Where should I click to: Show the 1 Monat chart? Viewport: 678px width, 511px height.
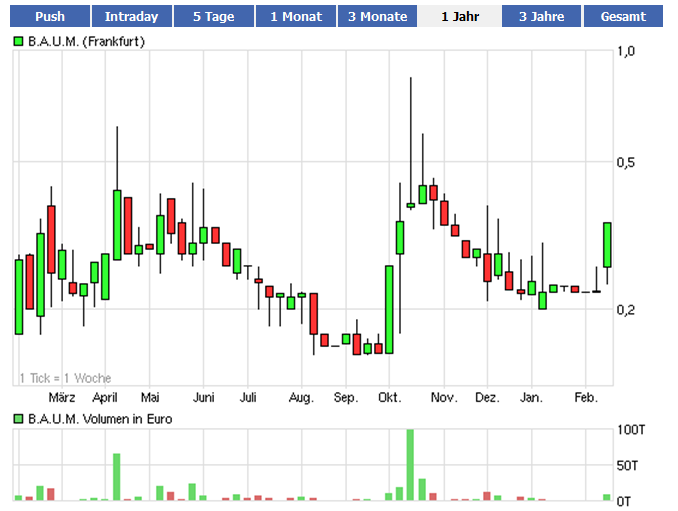[296, 16]
